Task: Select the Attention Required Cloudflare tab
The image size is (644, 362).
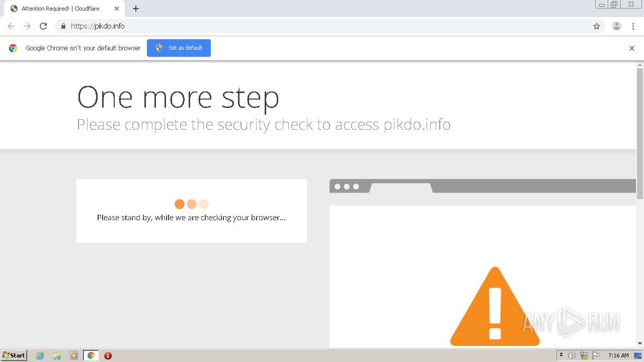Action: 60,9
